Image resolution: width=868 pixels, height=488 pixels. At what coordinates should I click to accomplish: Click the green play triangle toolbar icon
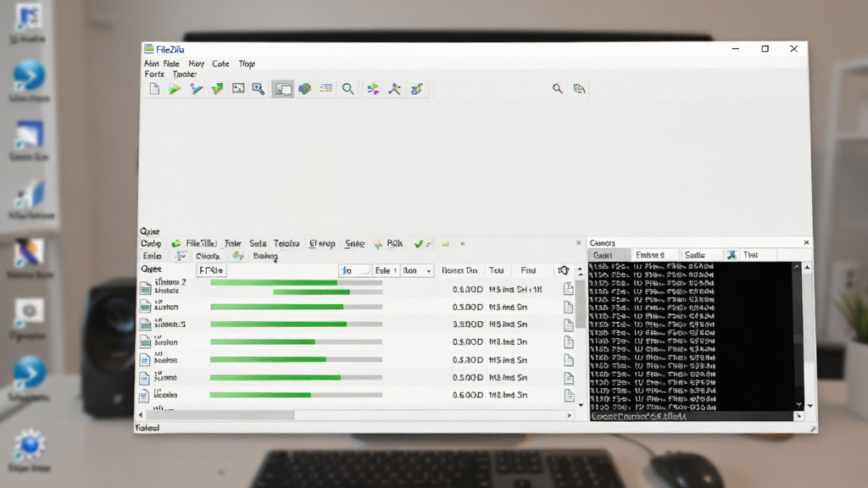175,89
